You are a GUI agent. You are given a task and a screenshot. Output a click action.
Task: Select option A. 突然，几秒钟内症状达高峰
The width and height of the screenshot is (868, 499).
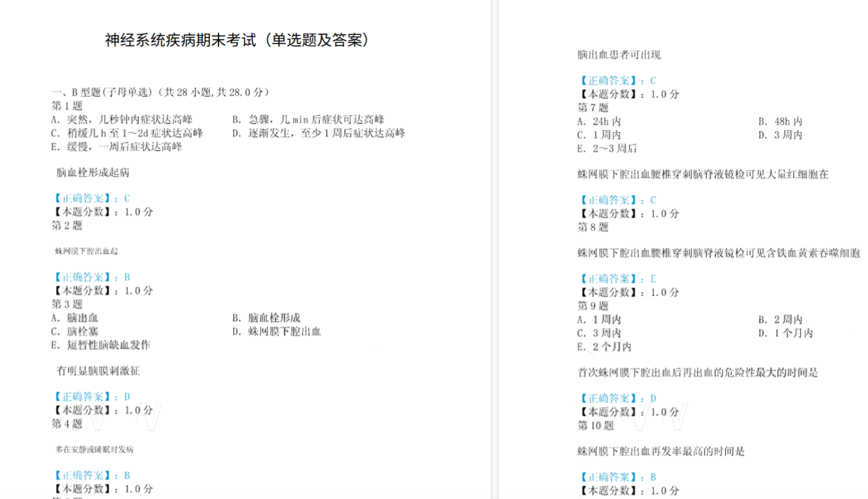point(122,119)
